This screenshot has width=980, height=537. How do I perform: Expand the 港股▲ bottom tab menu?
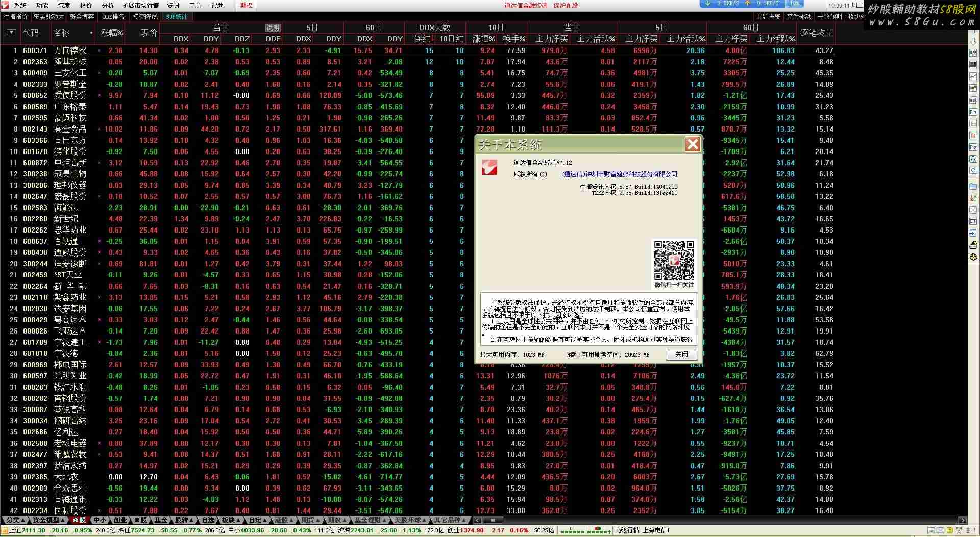tap(283, 520)
